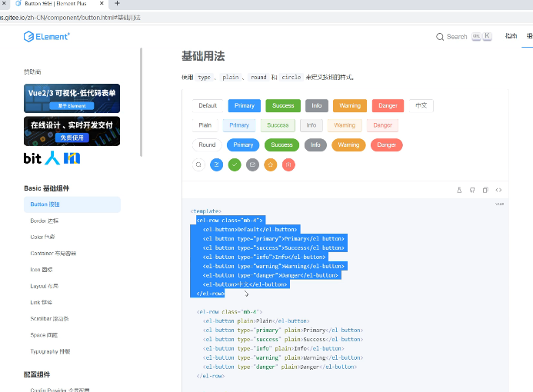Click the circle search icon button
Viewport: 533px width, 392px height.
pos(198,164)
